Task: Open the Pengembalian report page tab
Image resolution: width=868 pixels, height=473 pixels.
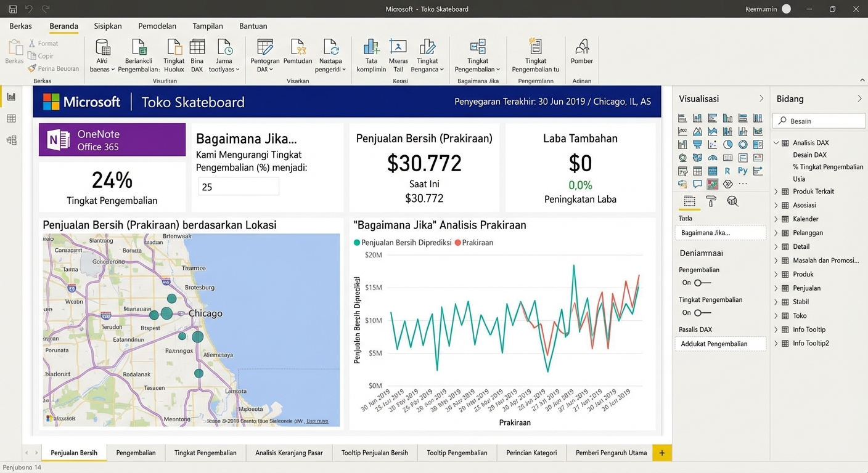Action: point(136,453)
